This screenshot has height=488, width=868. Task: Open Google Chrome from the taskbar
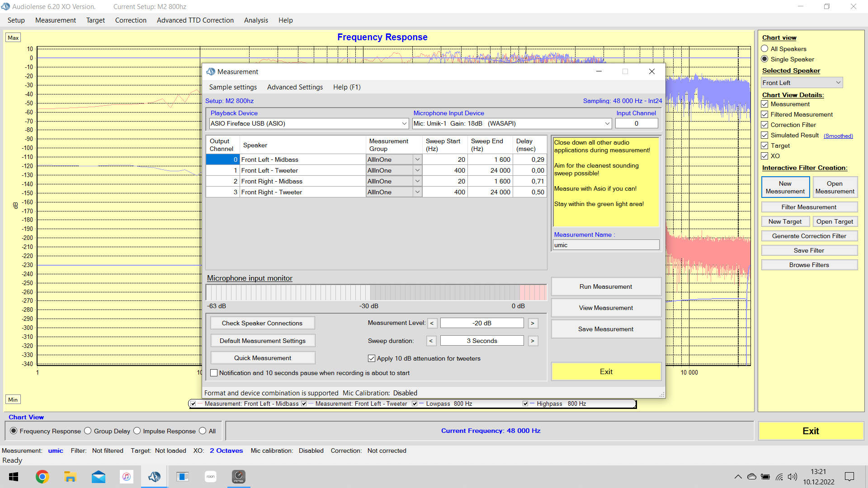42,477
